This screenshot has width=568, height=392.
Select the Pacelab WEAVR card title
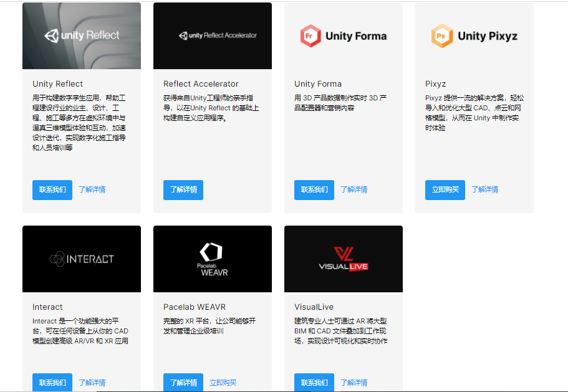pyautogui.click(x=195, y=307)
